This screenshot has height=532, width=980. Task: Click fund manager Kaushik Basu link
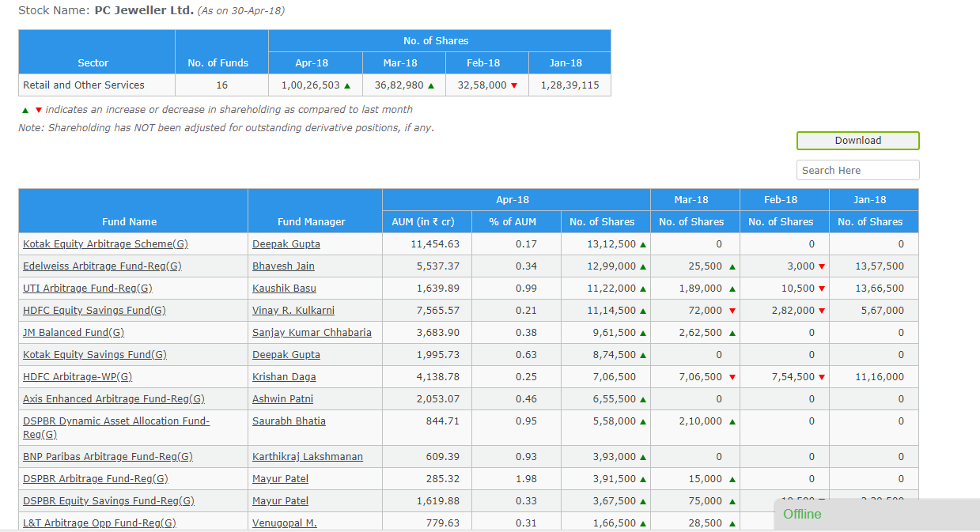point(284,289)
